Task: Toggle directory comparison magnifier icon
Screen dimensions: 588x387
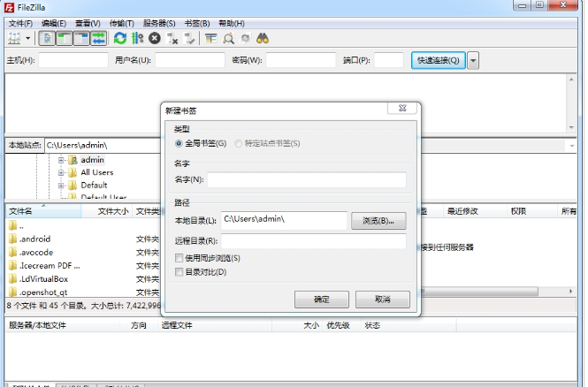Action: tap(228, 38)
